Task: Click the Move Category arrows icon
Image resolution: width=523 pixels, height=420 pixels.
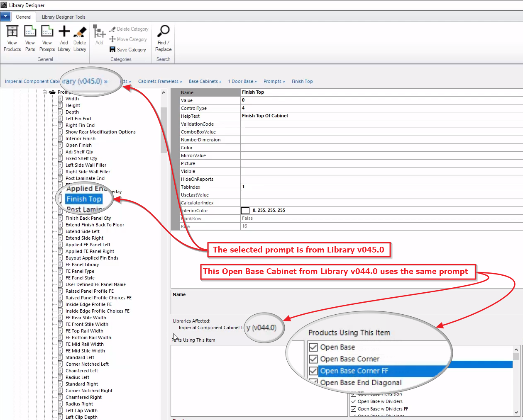Action: [x=112, y=39]
